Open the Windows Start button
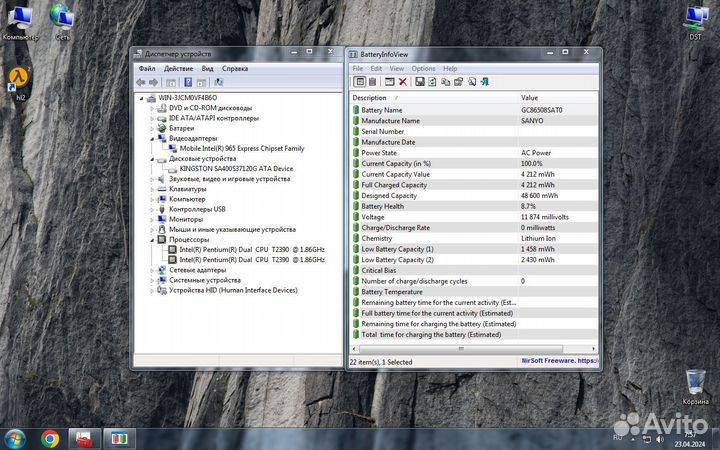Viewport: 720px width, 450px height. click(15, 439)
